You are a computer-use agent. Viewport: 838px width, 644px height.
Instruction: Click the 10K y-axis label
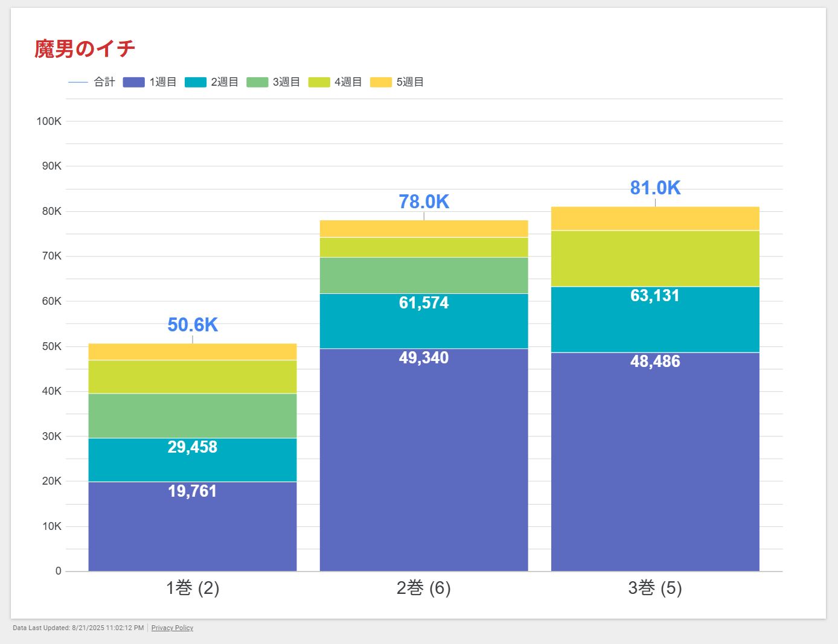tap(52, 526)
